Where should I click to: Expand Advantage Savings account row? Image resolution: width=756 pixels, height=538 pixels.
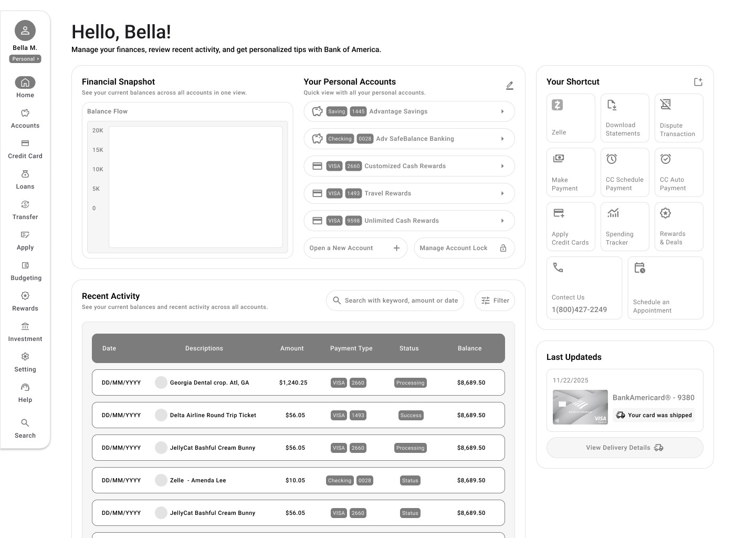coord(409,111)
